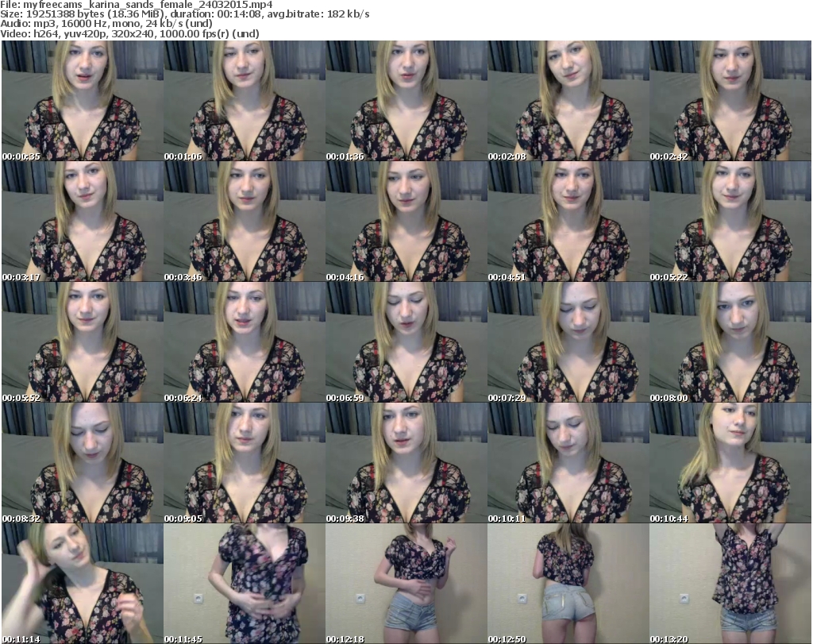Select the thumbnail stamped 00:01:06

[x=245, y=101]
